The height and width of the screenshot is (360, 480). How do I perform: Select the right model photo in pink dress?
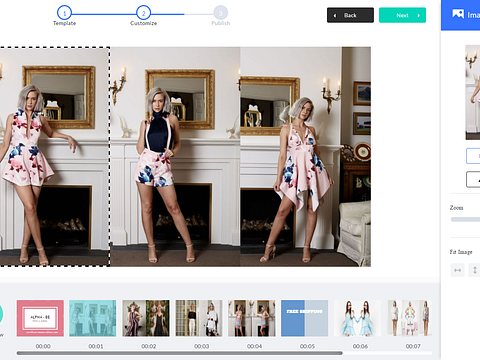(x=305, y=157)
